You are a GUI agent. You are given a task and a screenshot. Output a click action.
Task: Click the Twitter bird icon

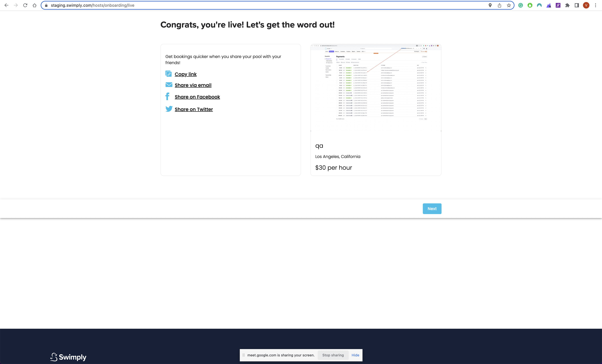click(169, 109)
